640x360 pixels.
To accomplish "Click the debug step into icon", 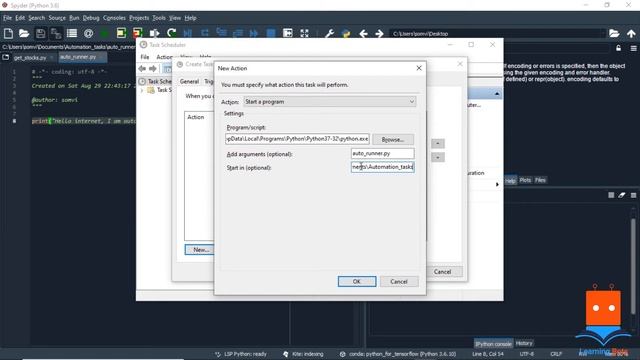I will [221, 33].
